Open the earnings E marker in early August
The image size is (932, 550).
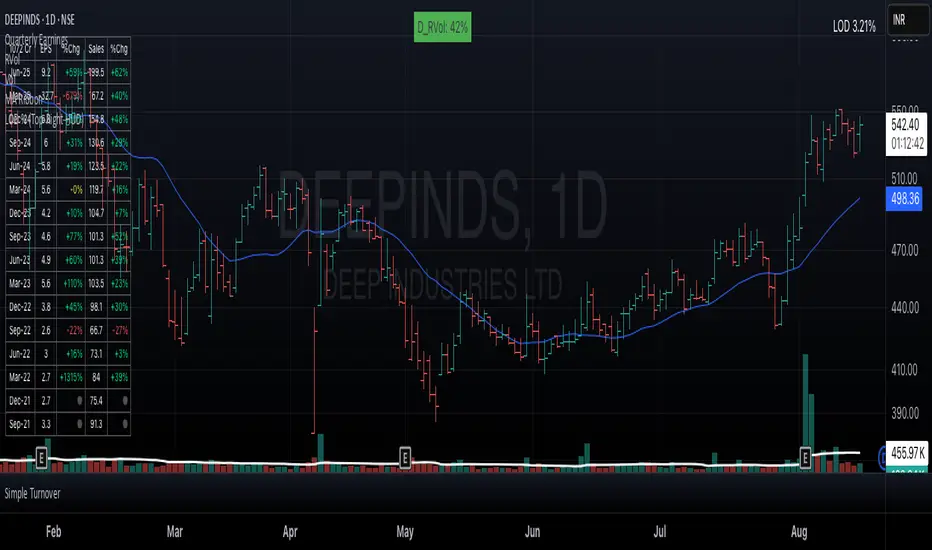805,458
